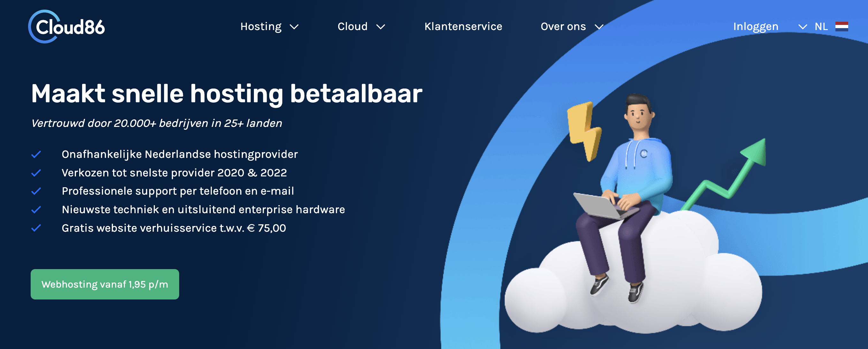Open the Hosting menu item
This screenshot has height=349, width=868.
point(261,26)
